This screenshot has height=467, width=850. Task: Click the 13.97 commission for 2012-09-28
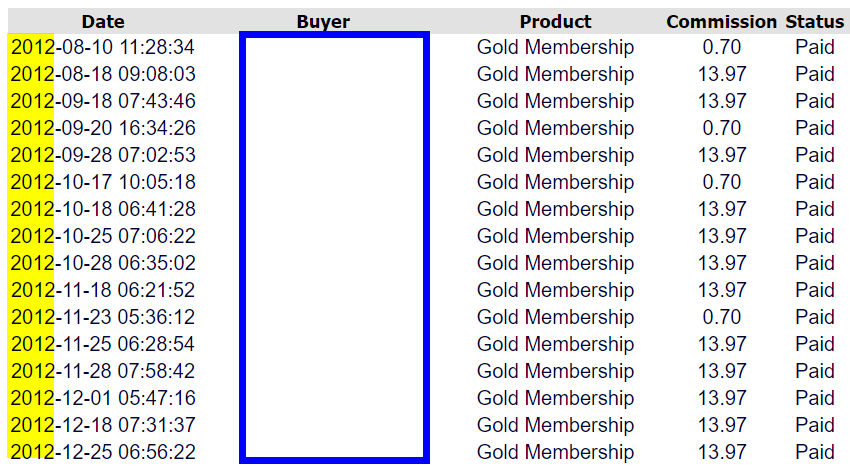pyautogui.click(x=721, y=155)
